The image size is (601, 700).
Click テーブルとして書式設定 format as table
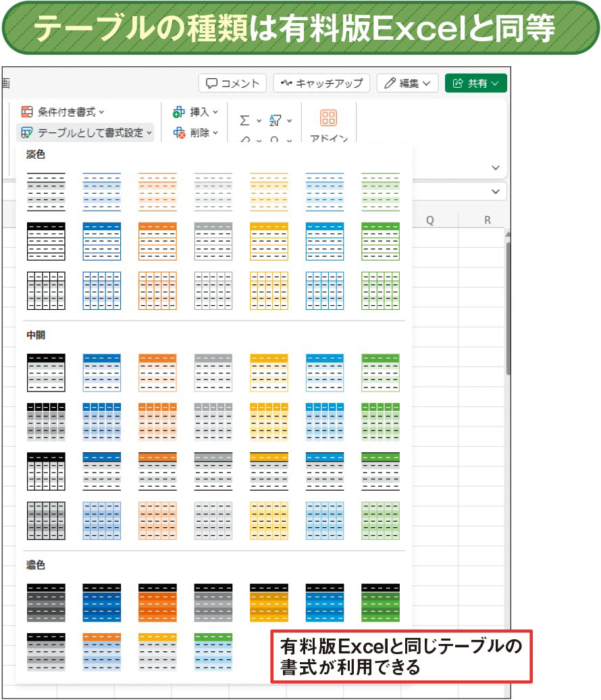point(86,132)
